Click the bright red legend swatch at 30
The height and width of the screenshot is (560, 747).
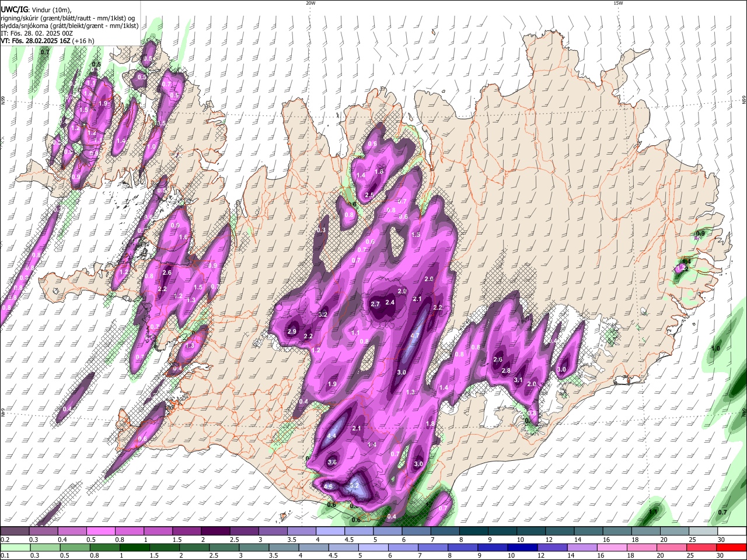[x=732, y=547]
